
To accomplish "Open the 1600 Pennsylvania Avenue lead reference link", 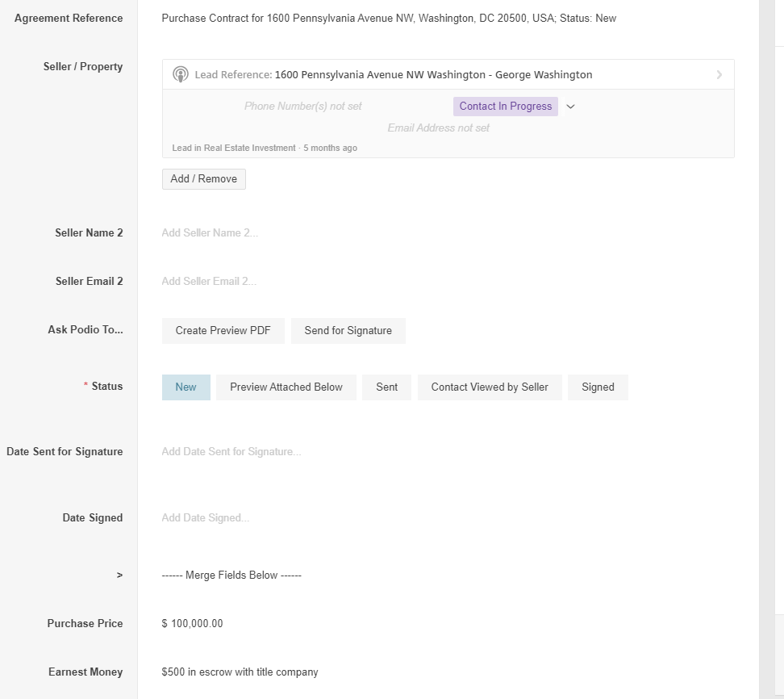I will pos(433,75).
